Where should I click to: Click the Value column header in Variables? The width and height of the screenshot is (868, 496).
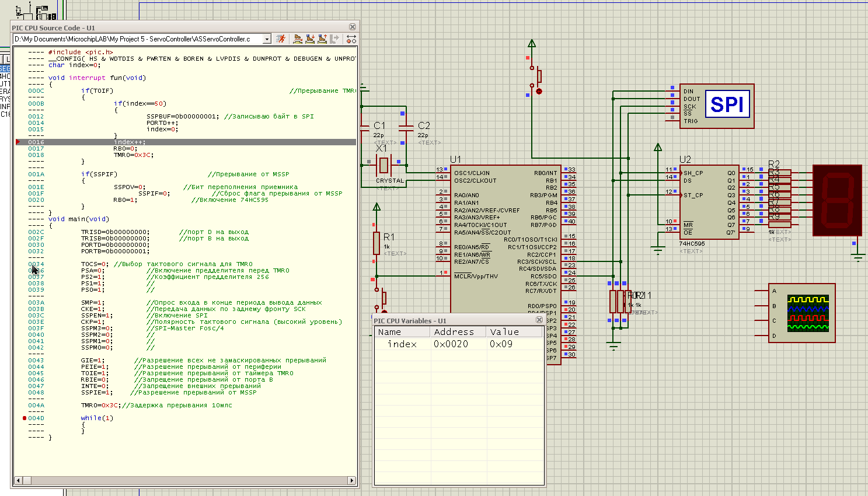(514, 332)
